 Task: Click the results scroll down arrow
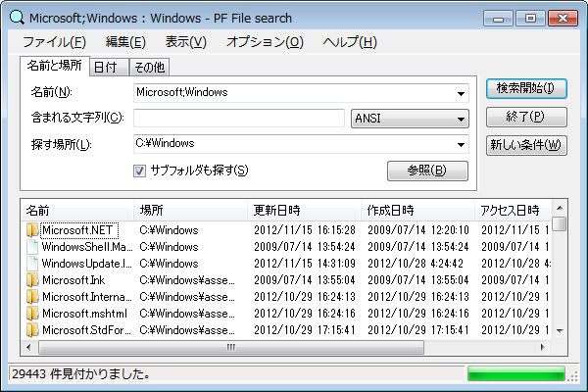[x=560, y=330]
